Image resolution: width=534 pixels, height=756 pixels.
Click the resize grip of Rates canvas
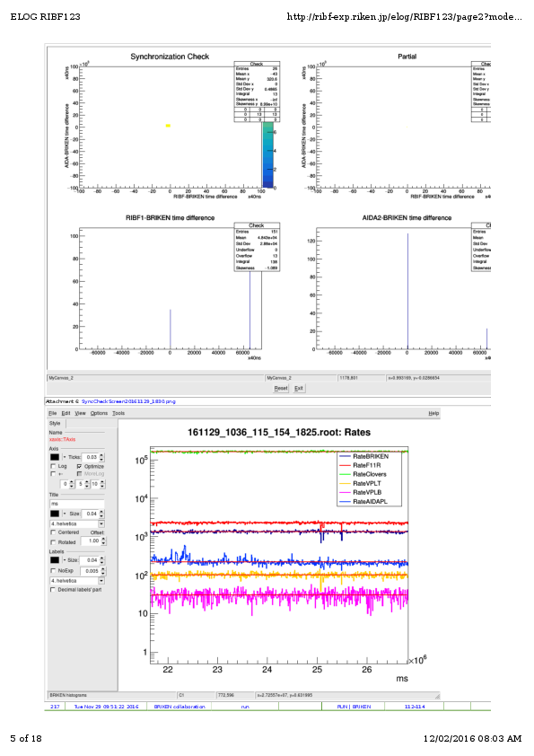click(x=437, y=696)
